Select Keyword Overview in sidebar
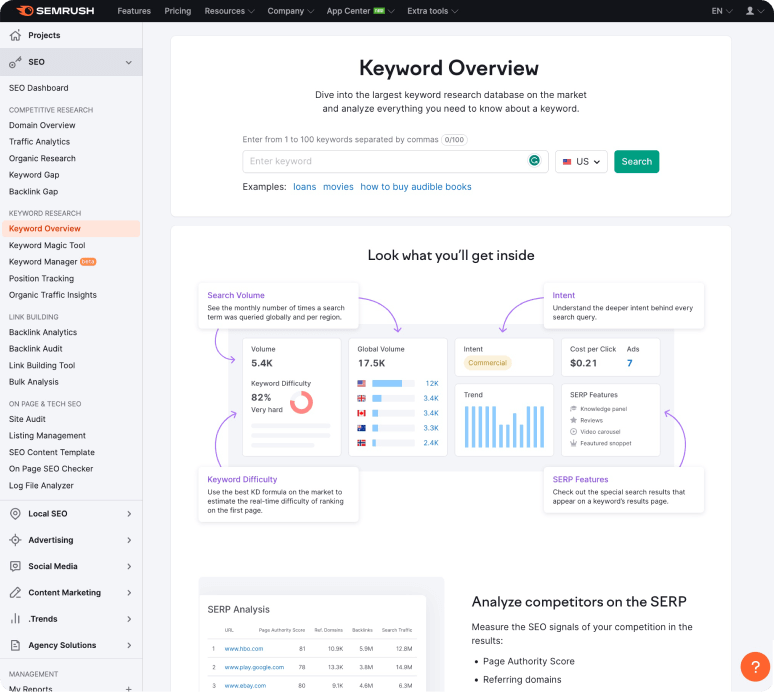This screenshot has height=692, width=775. (x=71, y=229)
